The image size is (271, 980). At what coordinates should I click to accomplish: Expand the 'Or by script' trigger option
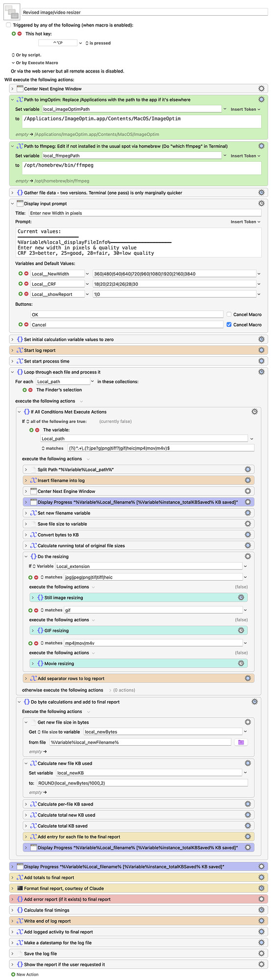pos(13,55)
